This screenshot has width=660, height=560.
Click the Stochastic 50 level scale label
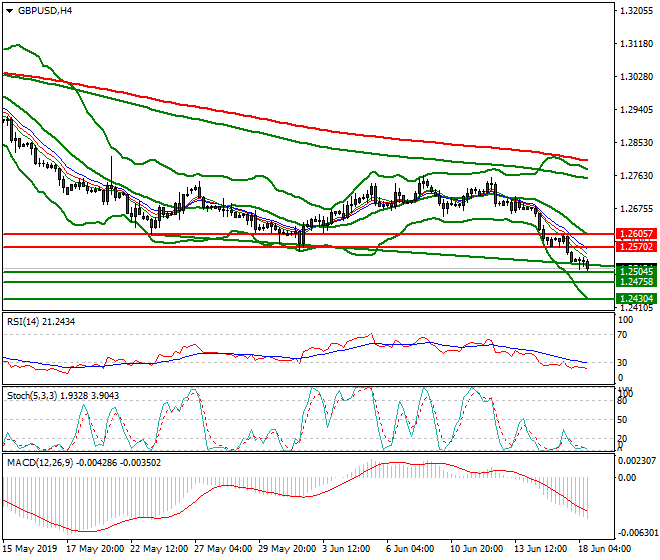point(623,420)
